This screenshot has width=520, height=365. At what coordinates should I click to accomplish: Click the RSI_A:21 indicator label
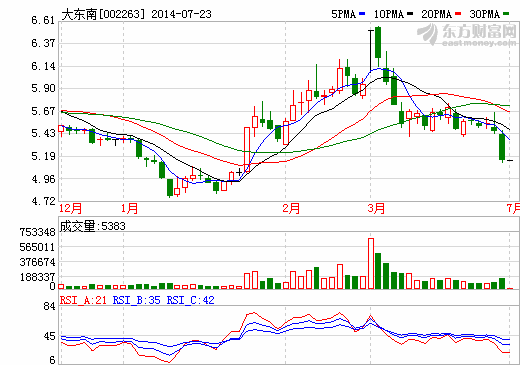click(x=83, y=300)
